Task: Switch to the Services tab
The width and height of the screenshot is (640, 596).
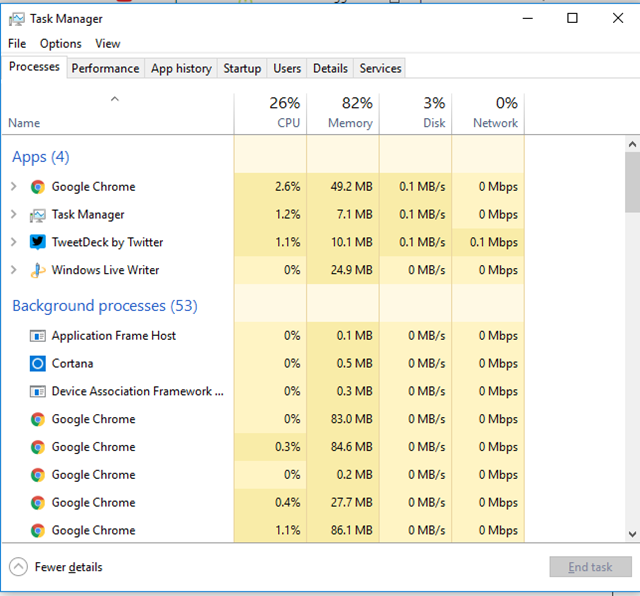Action: click(x=380, y=68)
